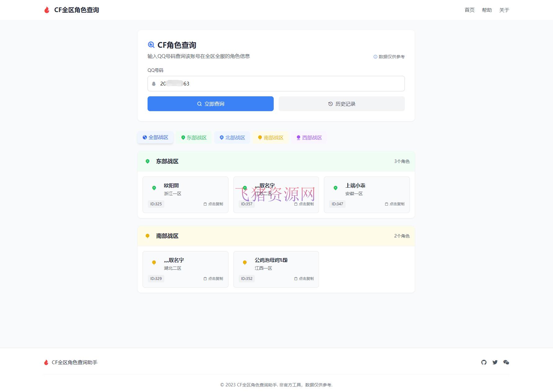
Task: Click the flame logo in the header
Action: coord(47,10)
